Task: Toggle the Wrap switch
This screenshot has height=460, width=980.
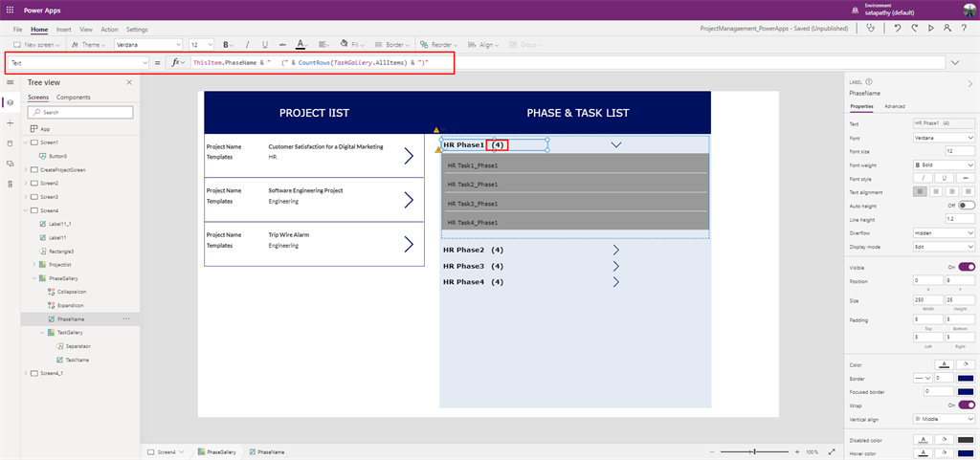Action: pyautogui.click(x=967, y=405)
